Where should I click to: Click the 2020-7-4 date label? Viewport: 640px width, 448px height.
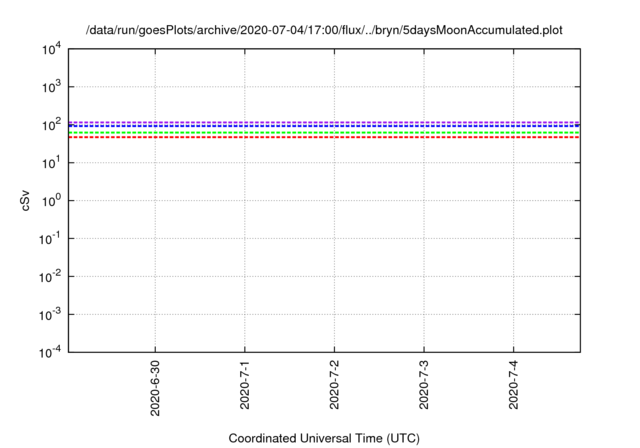(513, 385)
